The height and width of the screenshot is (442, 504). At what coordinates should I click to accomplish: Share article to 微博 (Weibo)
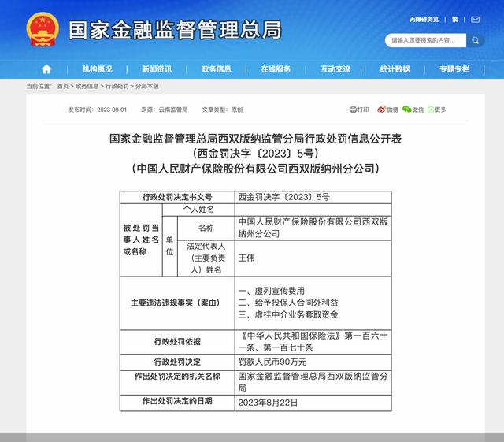click(388, 110)
